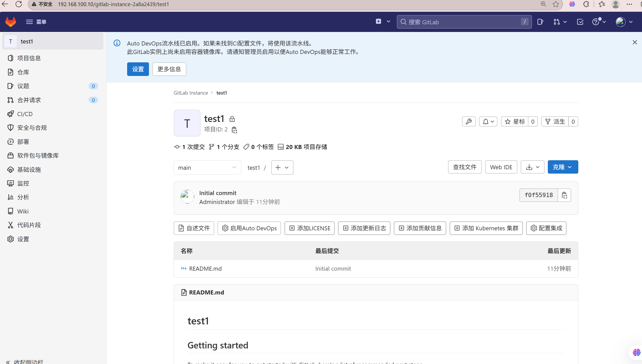Open CI/CD in the sidebar
Viewport: 642px width, 364px height.
pyautogui.click(x=25, y=114)
